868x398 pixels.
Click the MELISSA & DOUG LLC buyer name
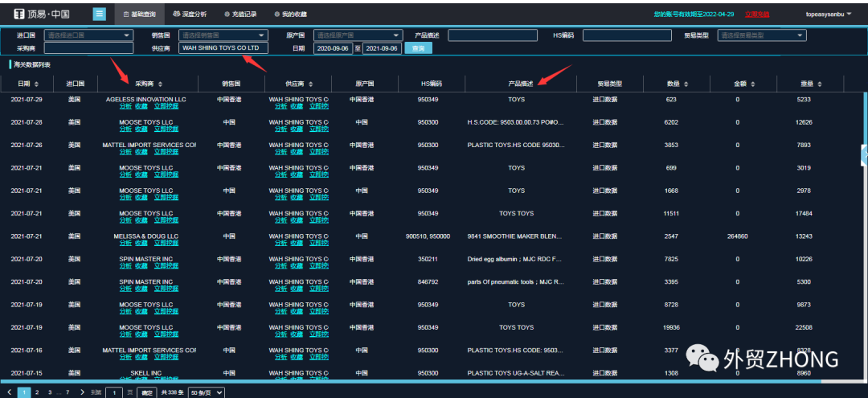tap(146, 236)
